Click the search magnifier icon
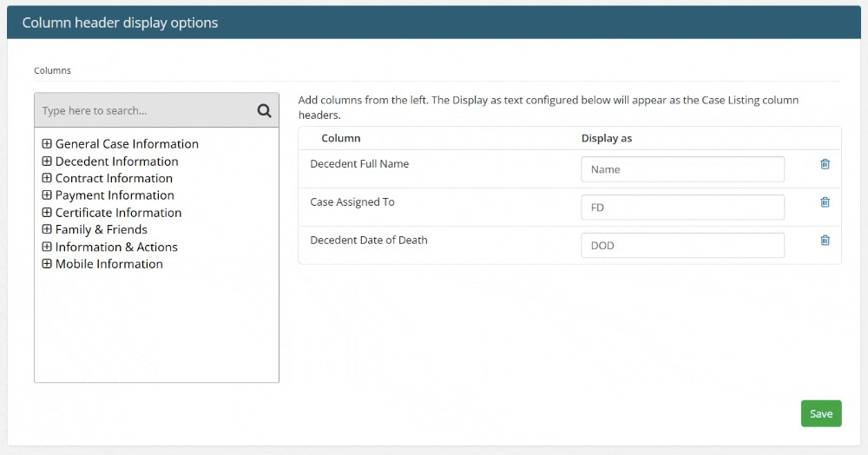 [264, 110]
